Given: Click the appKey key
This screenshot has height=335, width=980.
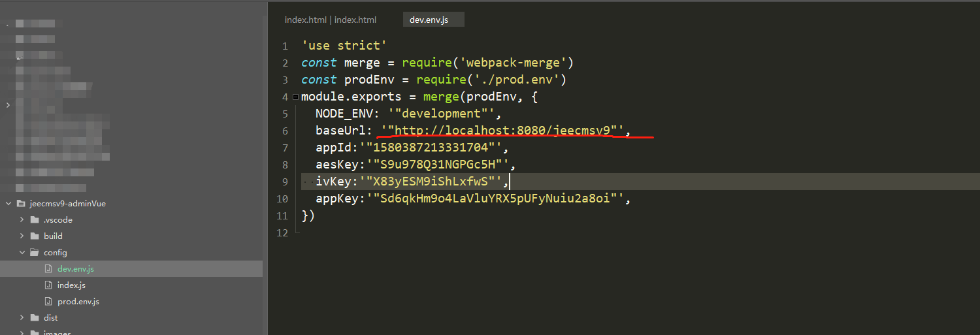Looking at the screenshot, I should 337,199.
